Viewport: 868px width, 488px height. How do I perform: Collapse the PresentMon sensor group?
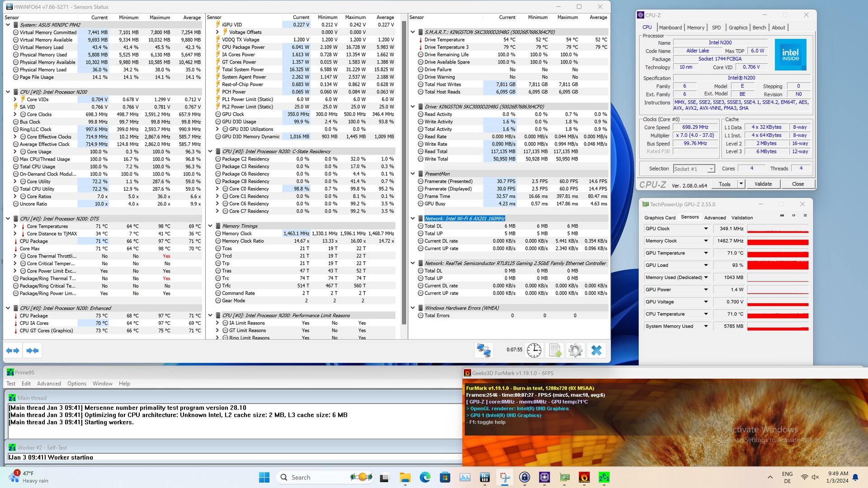tap(413, 174)
